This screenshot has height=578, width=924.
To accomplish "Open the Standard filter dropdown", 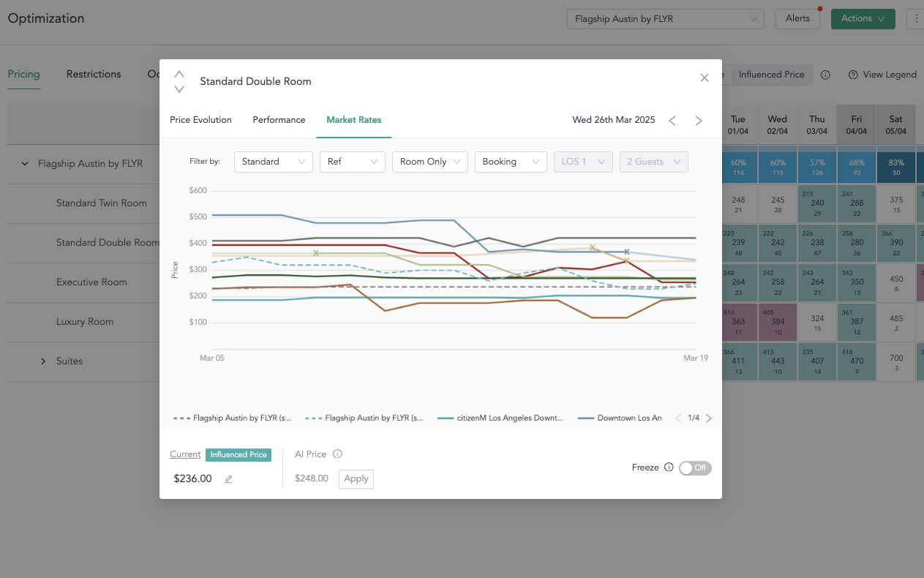I will 273,162.
